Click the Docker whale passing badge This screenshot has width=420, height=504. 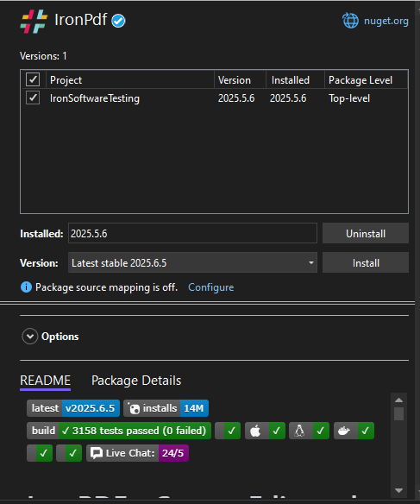click(354, 431)
